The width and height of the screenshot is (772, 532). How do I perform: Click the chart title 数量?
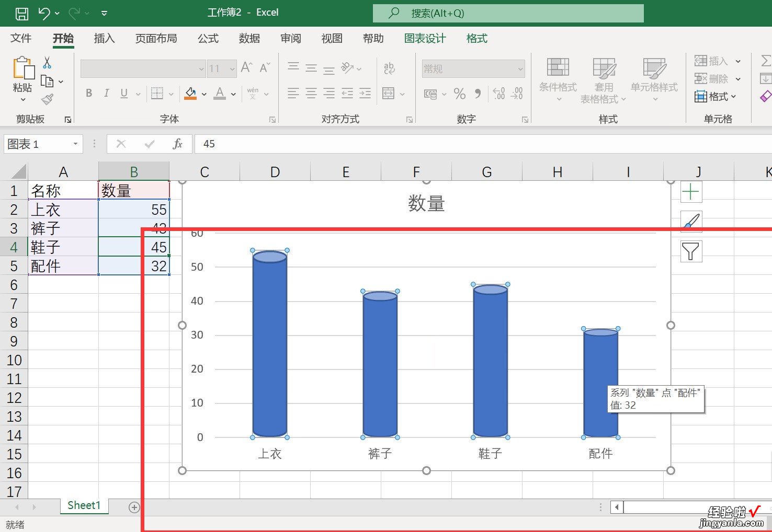(426, 203)
